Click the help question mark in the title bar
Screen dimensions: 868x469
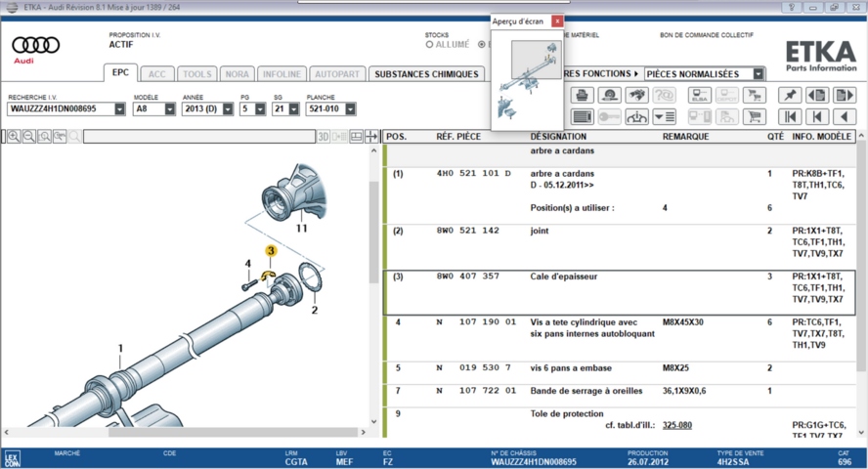(x=792, y=7)
